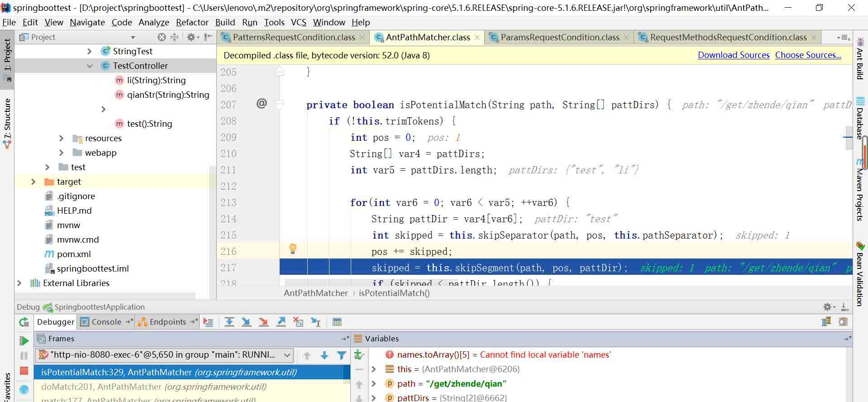
Task: Open the Ant Build side panel
Action: pyautogui.click(x=860, y=59)
